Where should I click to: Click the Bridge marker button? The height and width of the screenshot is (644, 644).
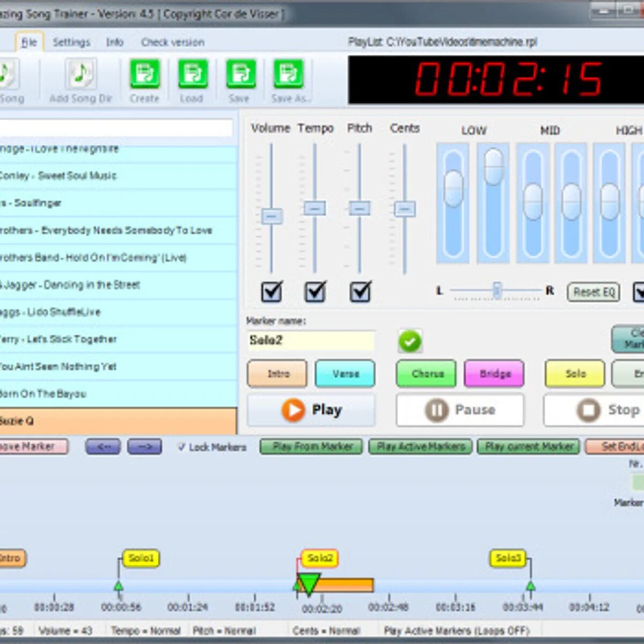click(x=494, y=374)
